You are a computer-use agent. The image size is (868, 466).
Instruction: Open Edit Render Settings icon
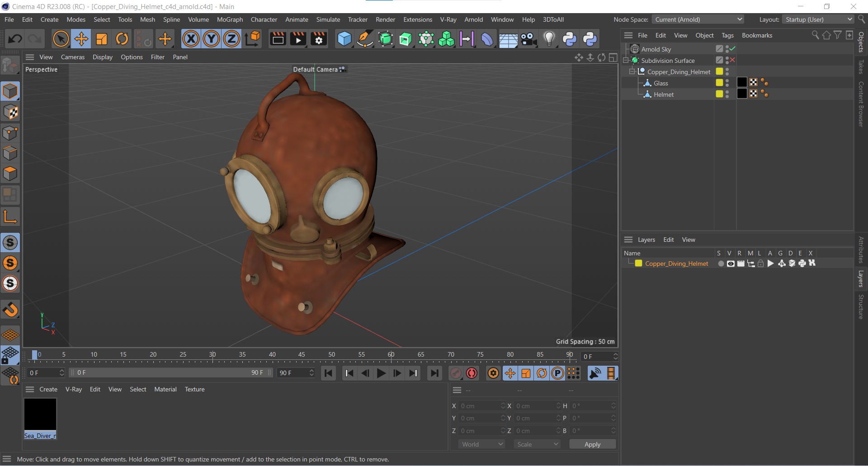click(319, 39)
